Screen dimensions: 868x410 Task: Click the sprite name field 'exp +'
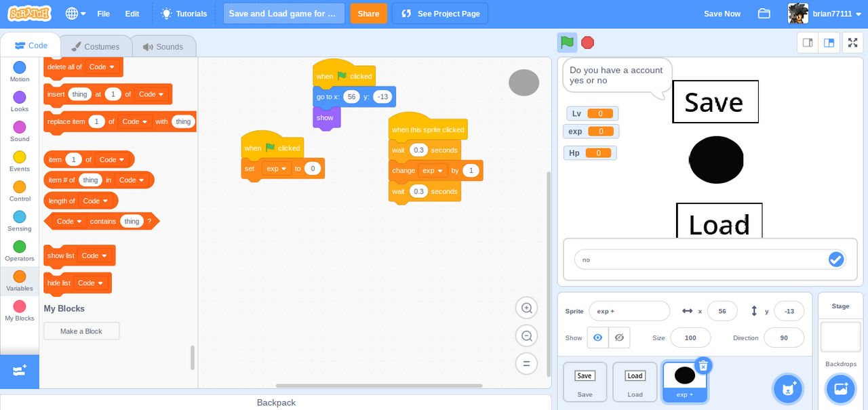coord(629,311)
